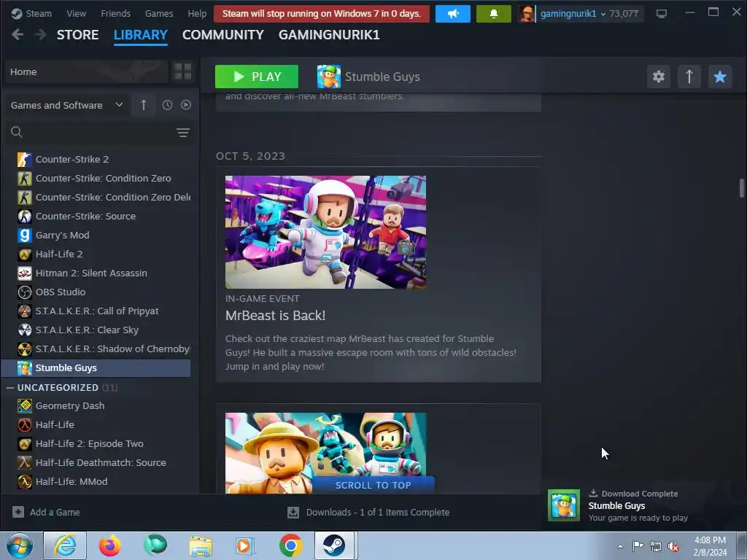
Task: Open the MrBeast is Back! event thumbnail
Action: coord(325,232)
